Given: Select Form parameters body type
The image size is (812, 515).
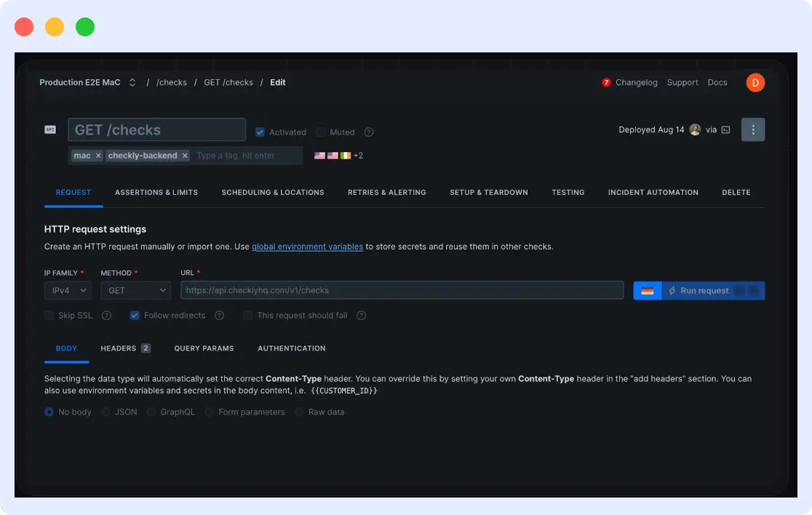Looking at the screenshot, I should (x=210, y=412).
